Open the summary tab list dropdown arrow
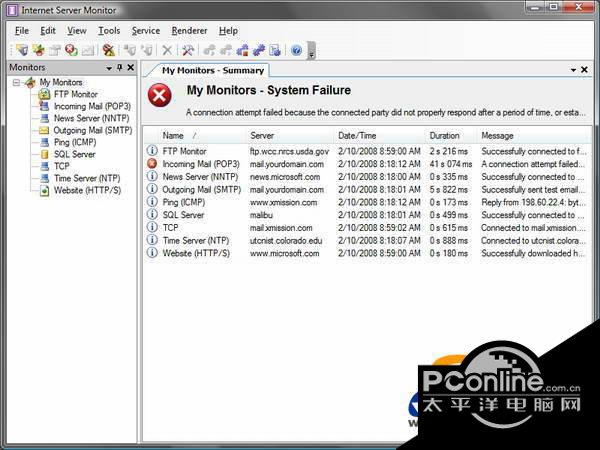This screenshot has width=600, height=450. point(574,70)
